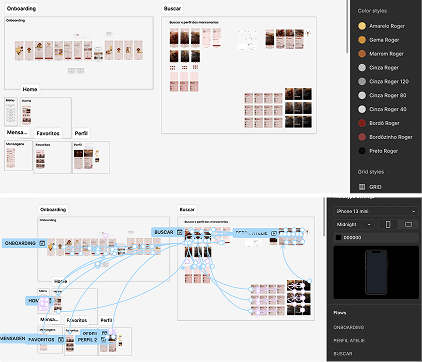Click the play icon on the flow label right of BUSCAR
Screen dimensions: 422x362
[x=274, y=233]
